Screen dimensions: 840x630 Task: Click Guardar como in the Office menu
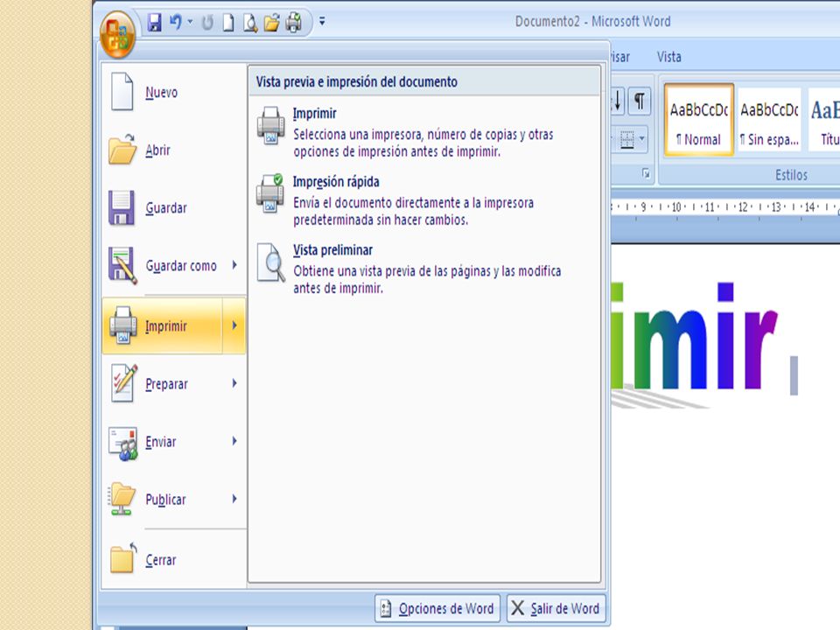tap(163, 266)
